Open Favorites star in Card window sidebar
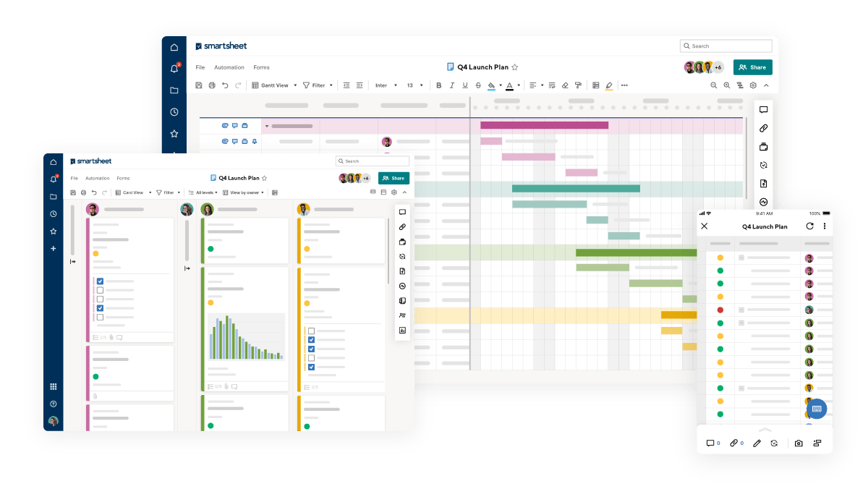This screenshot has width=868, height=489. tap(53, 231)
